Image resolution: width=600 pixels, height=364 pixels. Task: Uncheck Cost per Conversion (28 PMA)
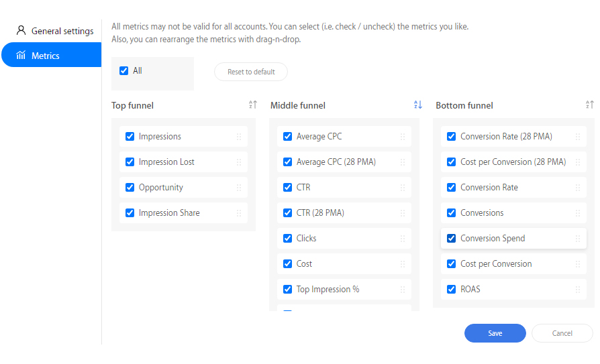click(x=451, y=162)
